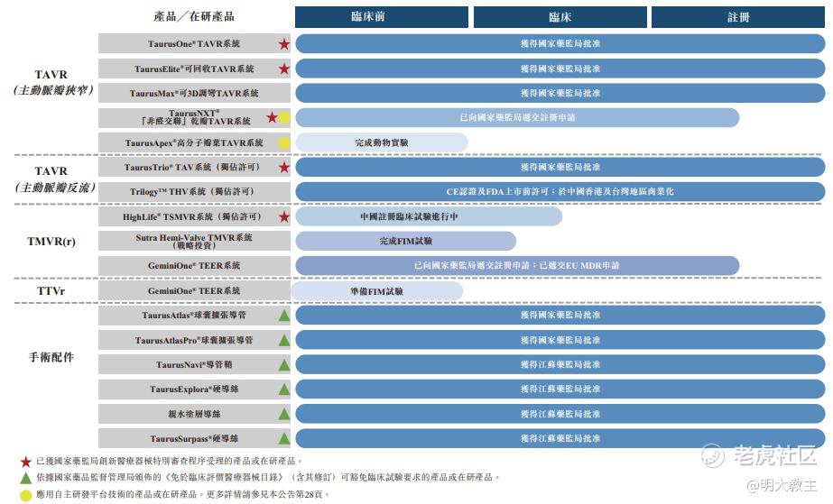Image resolution: width=833 pixels, height=504 pixels.
Task: Click the TaurusMax可3D調彎TAVR系統 product label
Action: [x=194, y=93]
